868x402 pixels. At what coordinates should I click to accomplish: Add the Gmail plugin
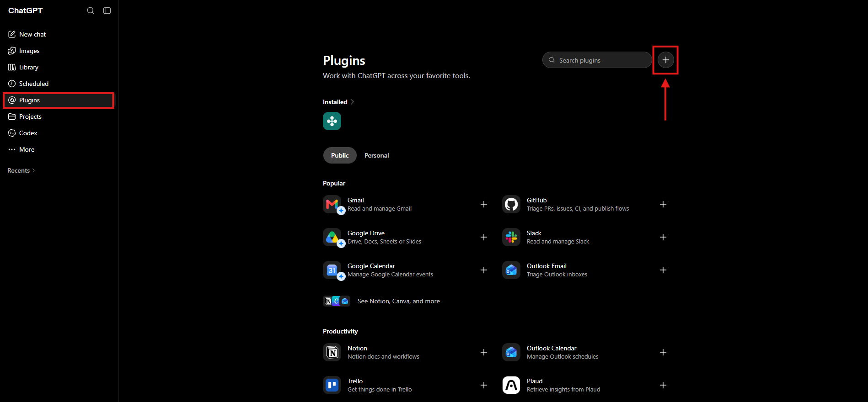click(484, 204)
